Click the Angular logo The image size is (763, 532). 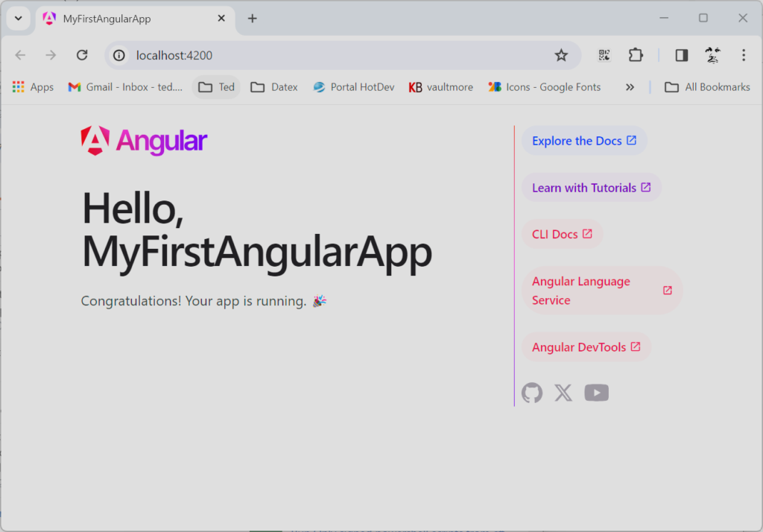144,141
